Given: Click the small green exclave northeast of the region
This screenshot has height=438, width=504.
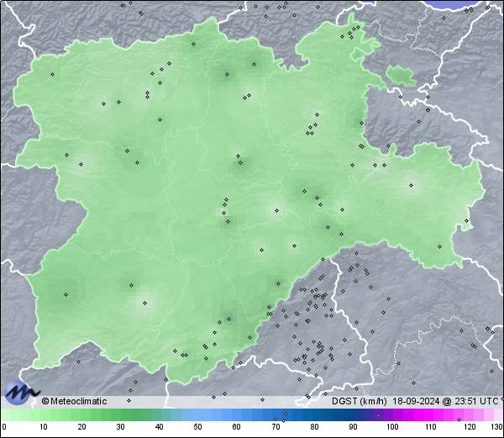Looking at the screenshot, I should pyautogui.click(x=400, y=76).
